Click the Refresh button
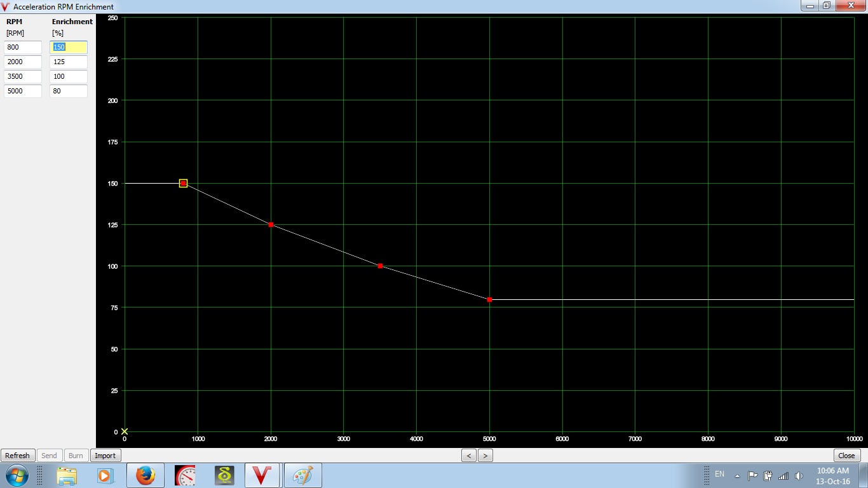The width and height of the screenshot is (868, 488). tap(17, 456)
